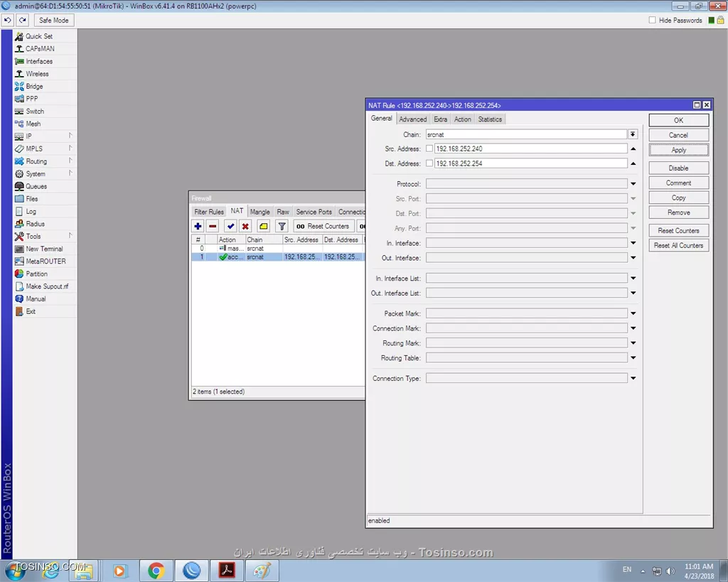
Task: Open Google Chrome from the taskbar
Action: 156,571
